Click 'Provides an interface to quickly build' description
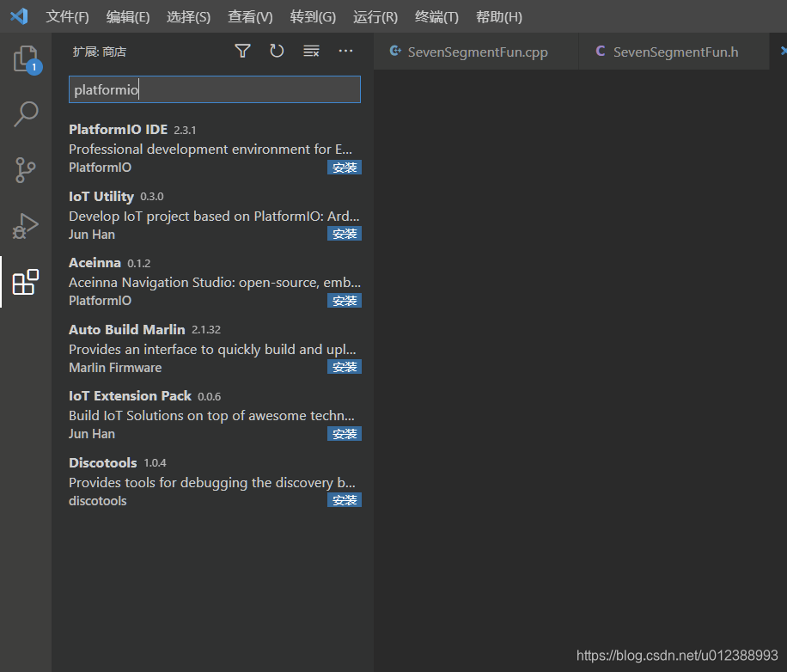787x672 pixels. 212,349
